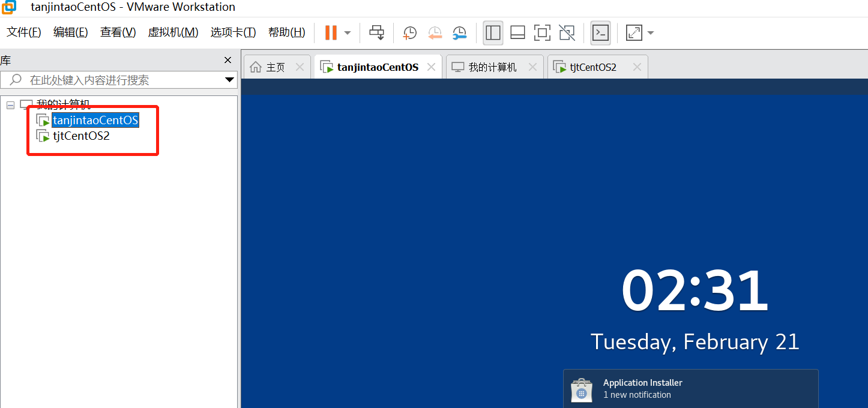Image resolution: width=868 pixels, height=408 pixels.
Task: Click the Application Installer bag icon
Action: tap(581, 390)
